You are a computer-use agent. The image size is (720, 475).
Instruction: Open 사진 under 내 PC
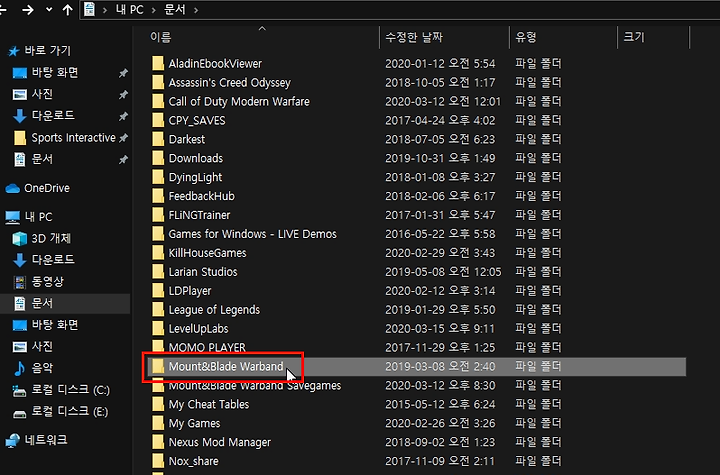point(42,346)
